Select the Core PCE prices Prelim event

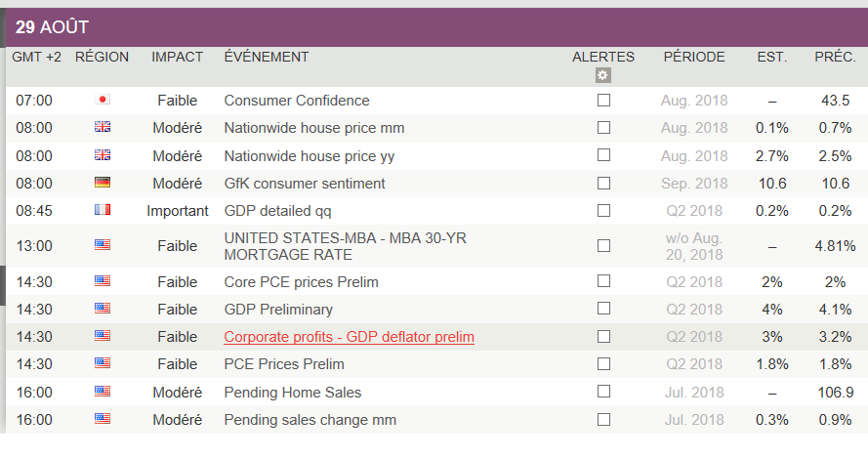pos(301,281)
